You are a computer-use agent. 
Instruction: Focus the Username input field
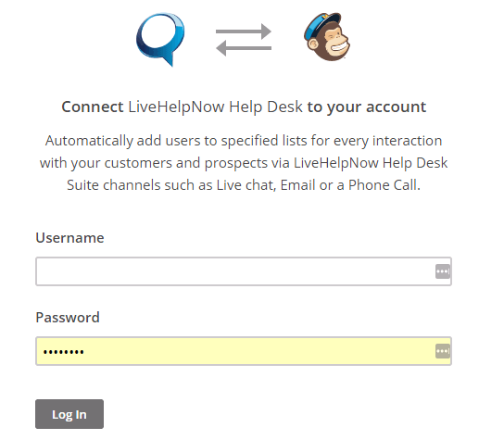click(x=244, y=271)
